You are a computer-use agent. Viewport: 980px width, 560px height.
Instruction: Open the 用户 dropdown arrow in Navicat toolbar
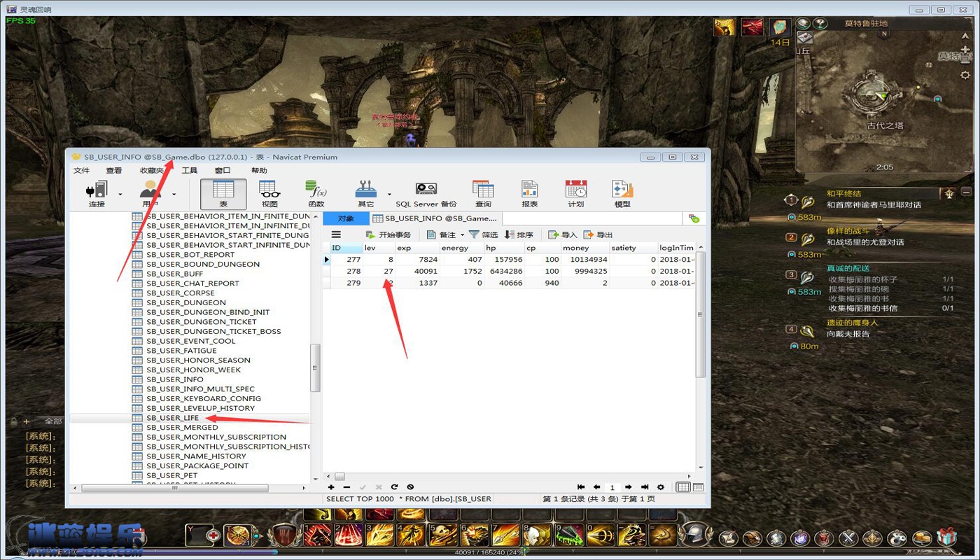coord(174,195)
